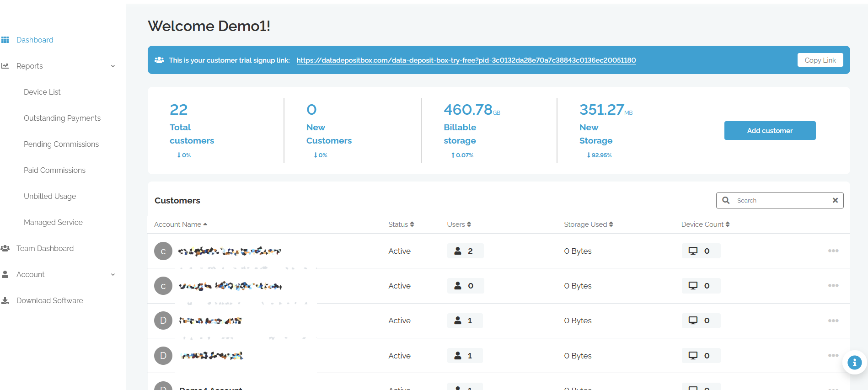Click the users badge in the third row
The image size is (868, 390).
click(465, 321)
